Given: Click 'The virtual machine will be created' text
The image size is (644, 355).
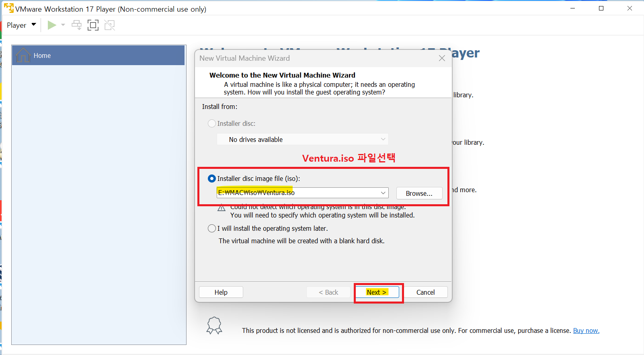Looking at the screenshot, I should point(301,241).
